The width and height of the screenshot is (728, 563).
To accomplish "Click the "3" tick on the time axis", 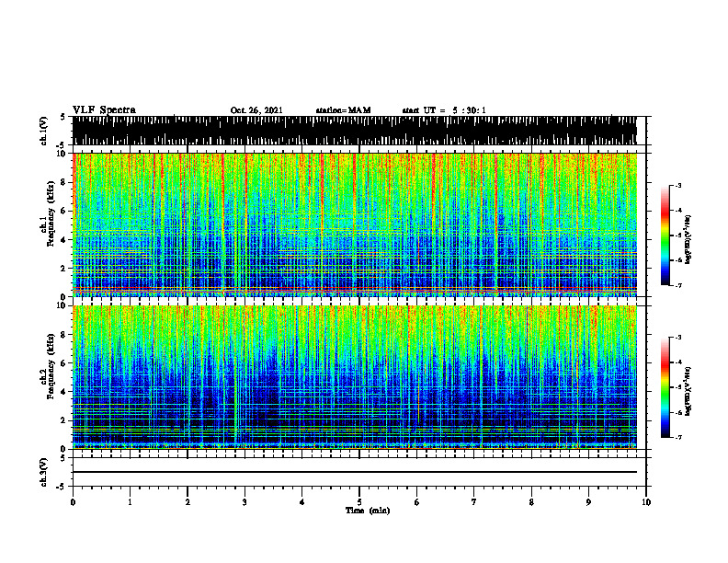I will click(245, 502).
